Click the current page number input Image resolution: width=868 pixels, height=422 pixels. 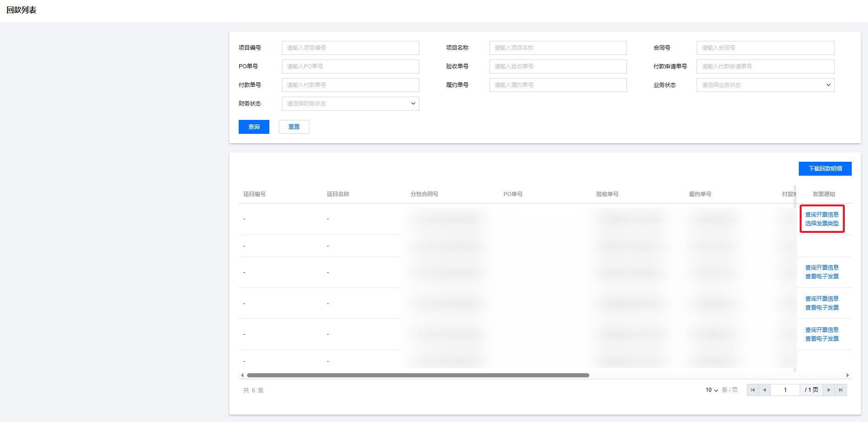point(785,390)
